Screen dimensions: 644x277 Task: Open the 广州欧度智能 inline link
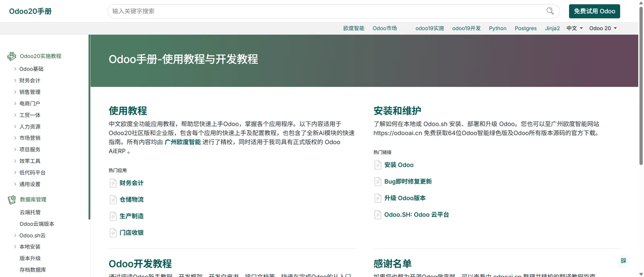pos(183,142)
